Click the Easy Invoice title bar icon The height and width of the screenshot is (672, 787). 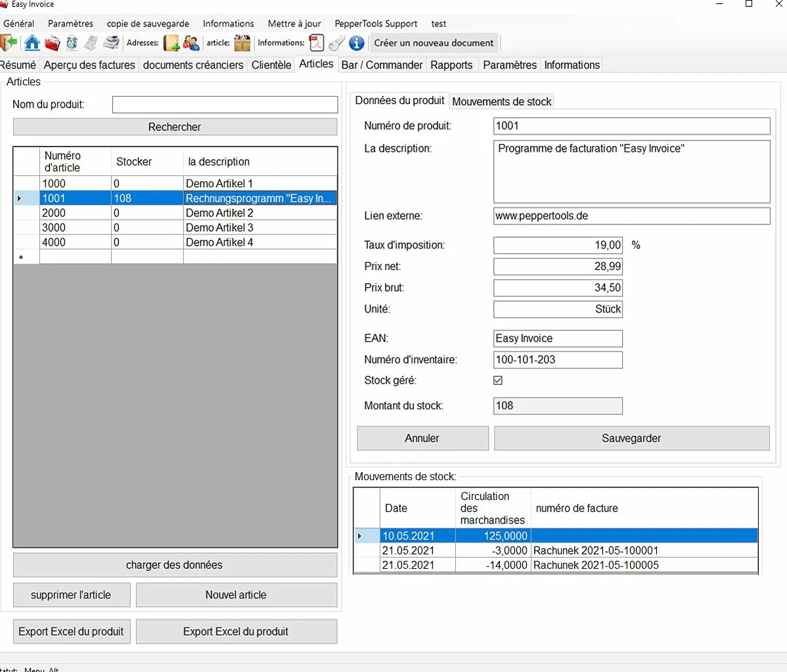[4, 4]
